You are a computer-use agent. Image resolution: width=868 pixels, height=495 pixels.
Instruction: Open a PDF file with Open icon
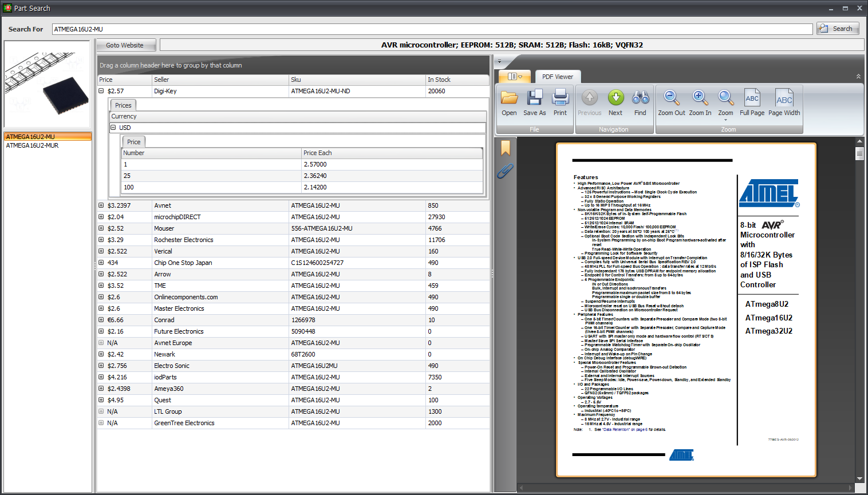509,103
